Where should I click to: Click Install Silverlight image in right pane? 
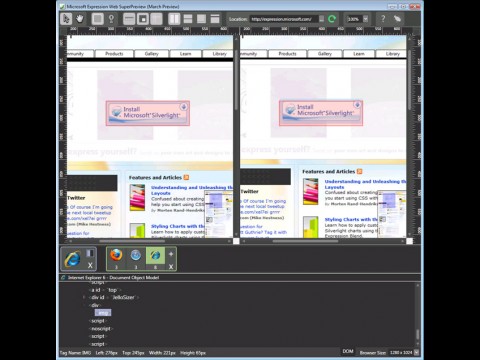tap(321, 113)
